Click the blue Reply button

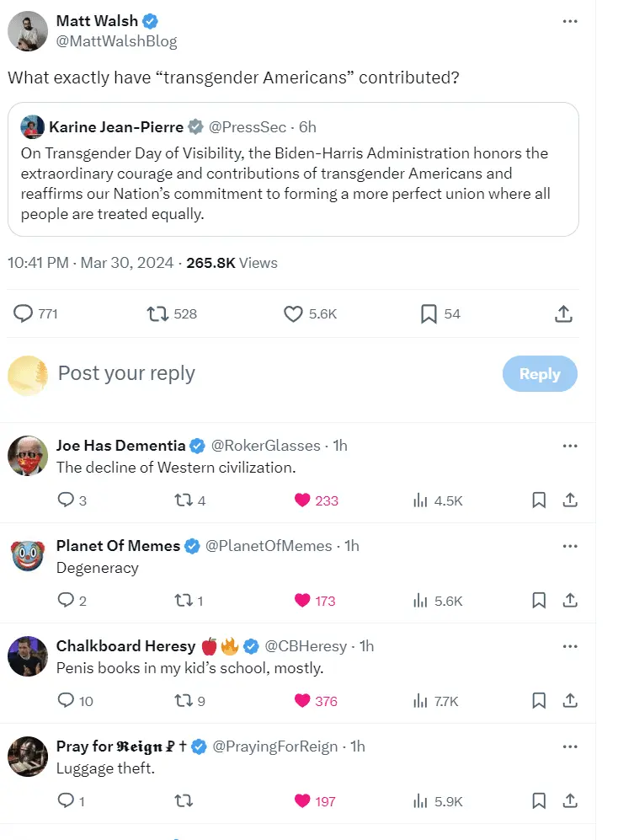click(x=540, y=374)
